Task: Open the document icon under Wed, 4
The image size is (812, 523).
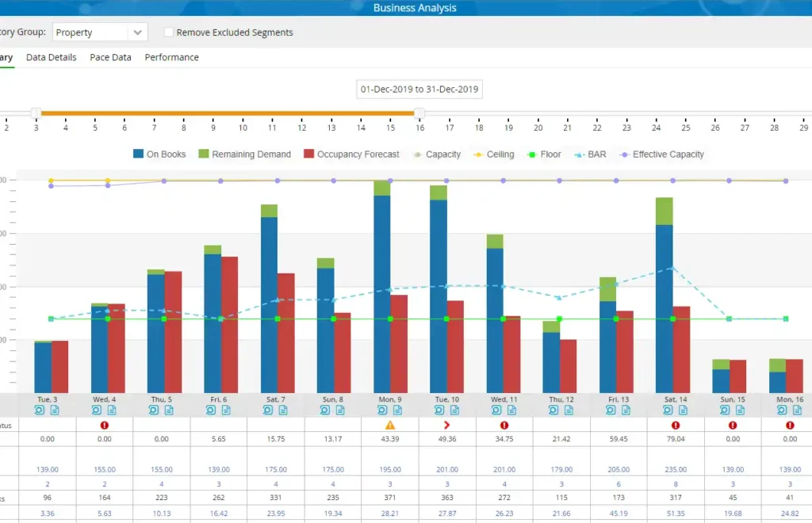Action: 112,410
